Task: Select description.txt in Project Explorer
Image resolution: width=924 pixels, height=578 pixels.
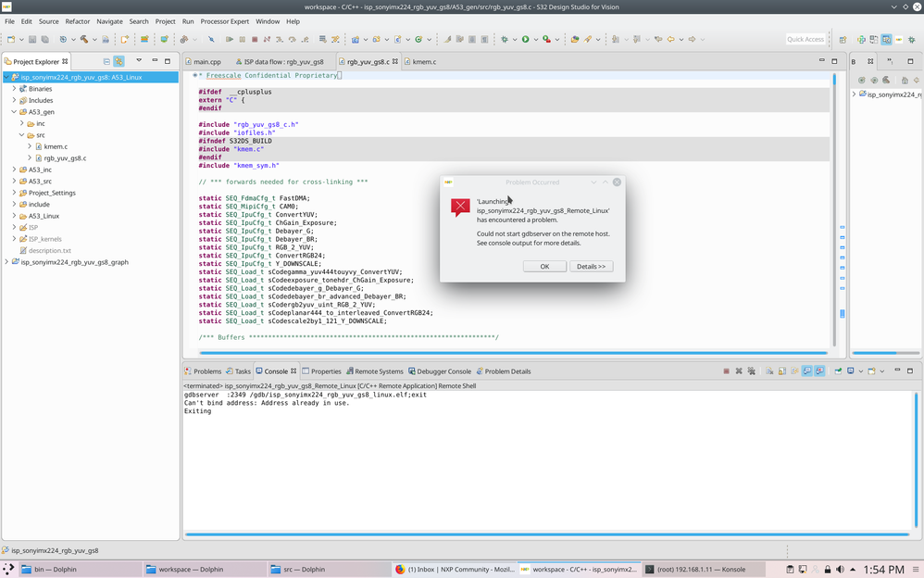Action: 49,250
